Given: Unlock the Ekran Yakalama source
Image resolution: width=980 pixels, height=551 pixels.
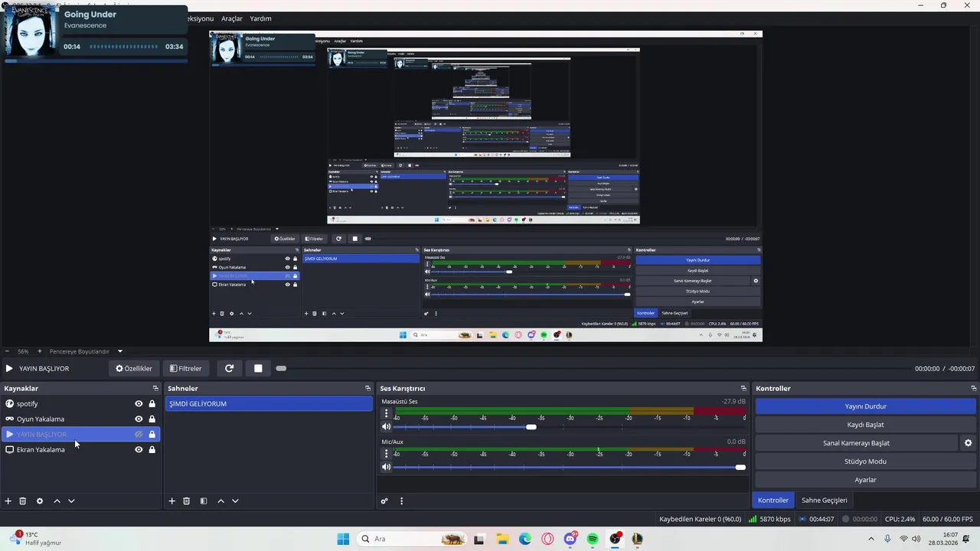Looking at the screenshot, I should [152, 450].
